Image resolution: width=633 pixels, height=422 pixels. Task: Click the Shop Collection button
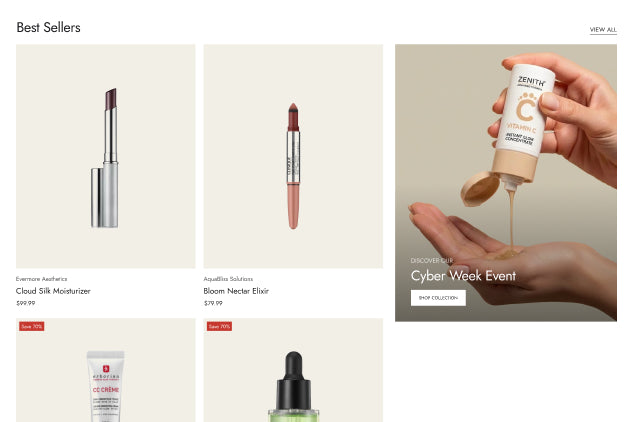coord(438,298)
